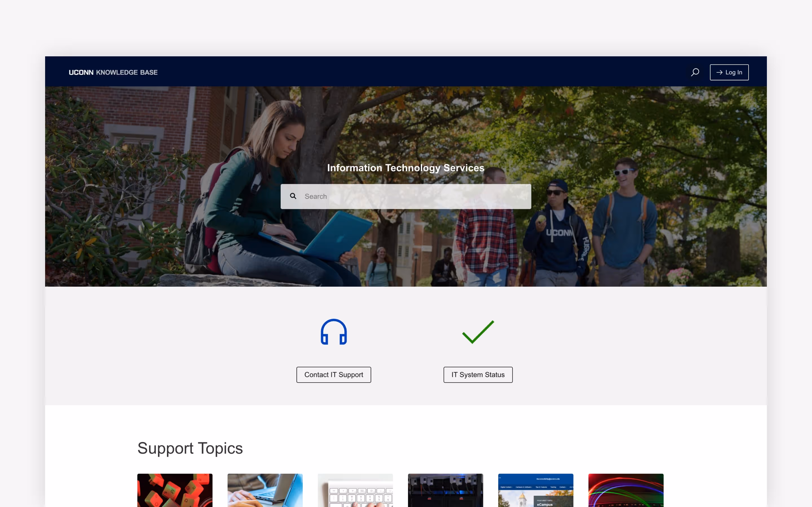Click Information Technology Services hero title

(x=406, y=168)
